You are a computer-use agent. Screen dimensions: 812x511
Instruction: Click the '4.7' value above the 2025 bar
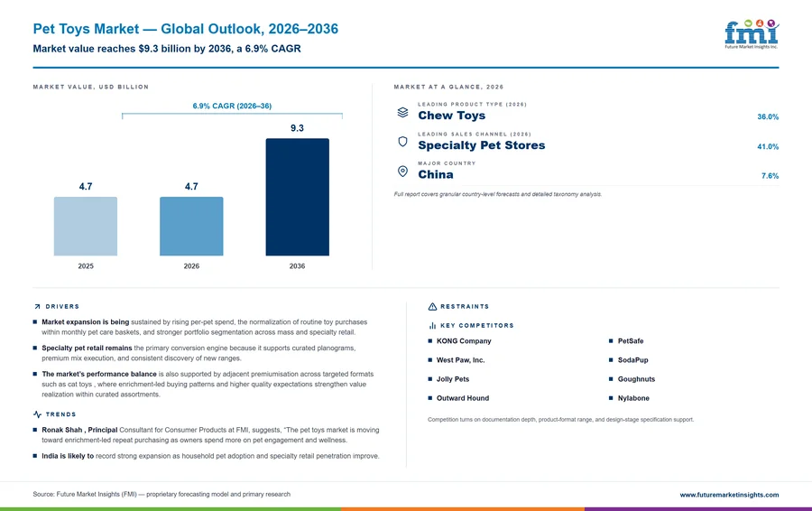pos(86,187)
